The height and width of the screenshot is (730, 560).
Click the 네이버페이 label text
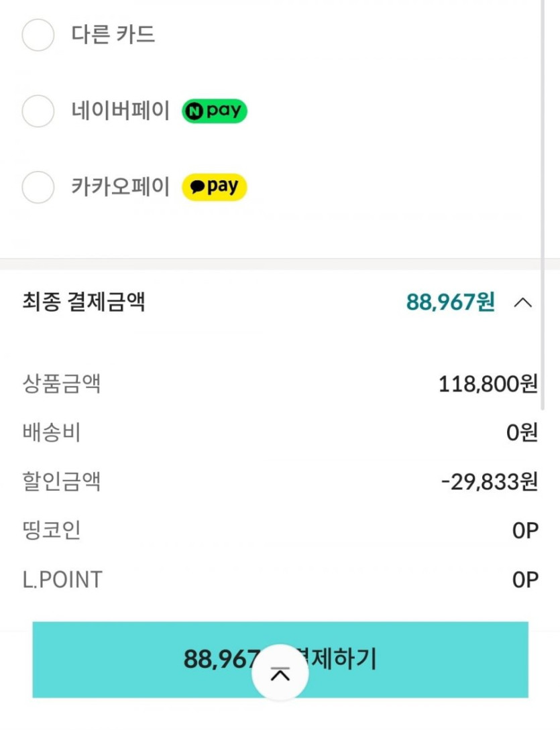point(121,111)
